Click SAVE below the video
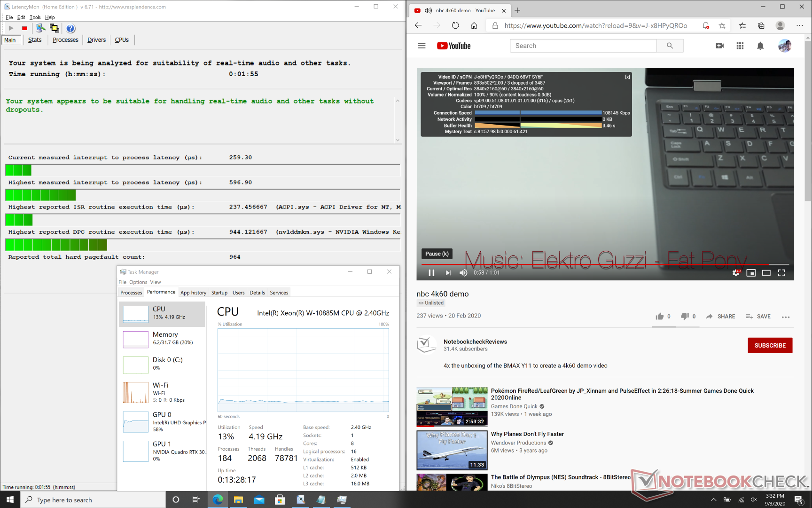812x508 pixels. 757,317
